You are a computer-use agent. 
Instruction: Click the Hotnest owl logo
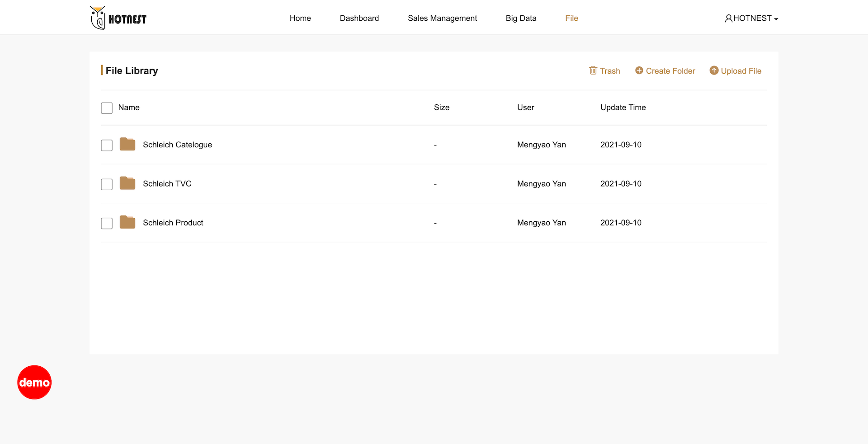(118, 18)
